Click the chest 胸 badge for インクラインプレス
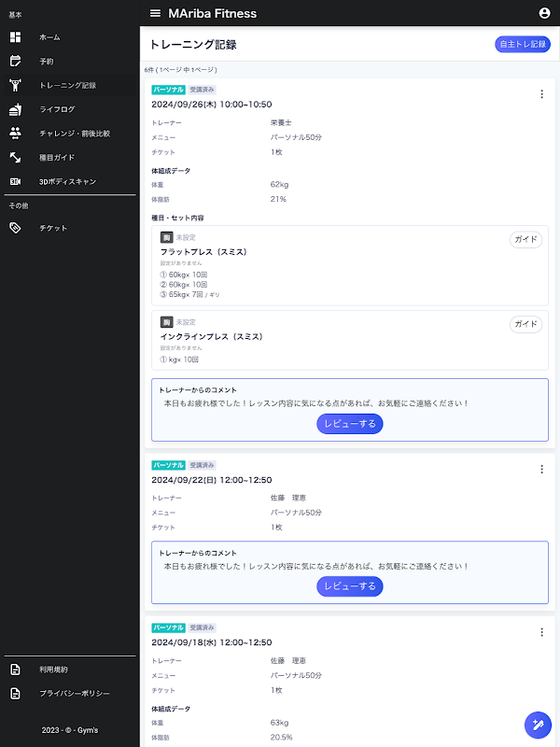 (166, 322)
